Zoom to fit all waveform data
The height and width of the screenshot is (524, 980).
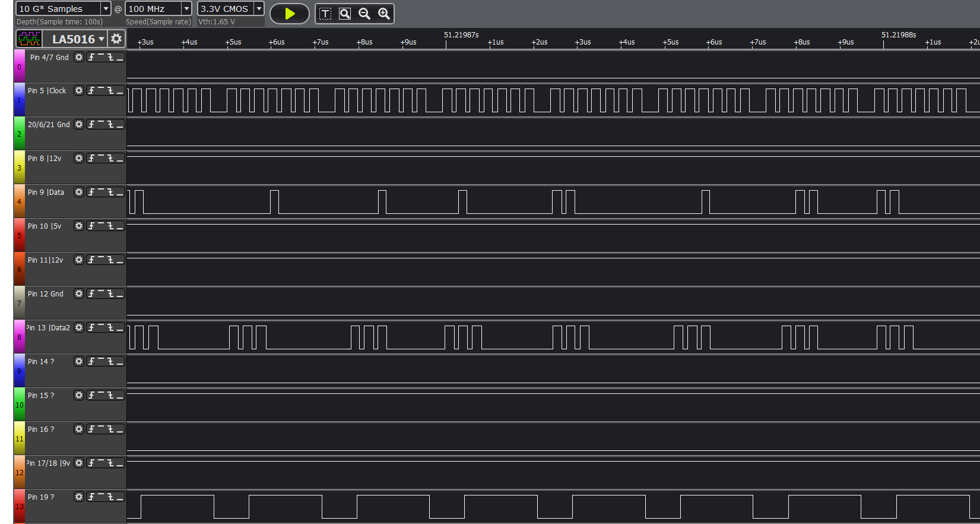pyautogui.click(x=345, y=14)
